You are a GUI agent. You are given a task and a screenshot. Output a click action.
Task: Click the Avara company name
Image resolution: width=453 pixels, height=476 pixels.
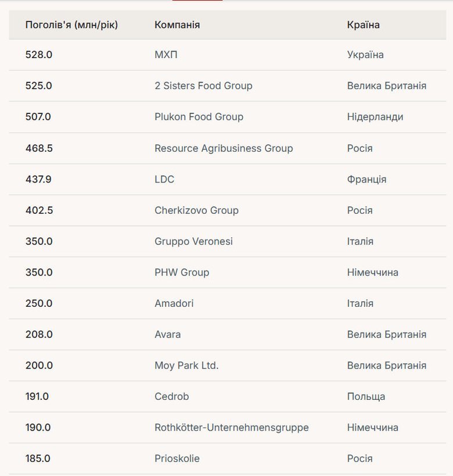[x=168, y=334]
